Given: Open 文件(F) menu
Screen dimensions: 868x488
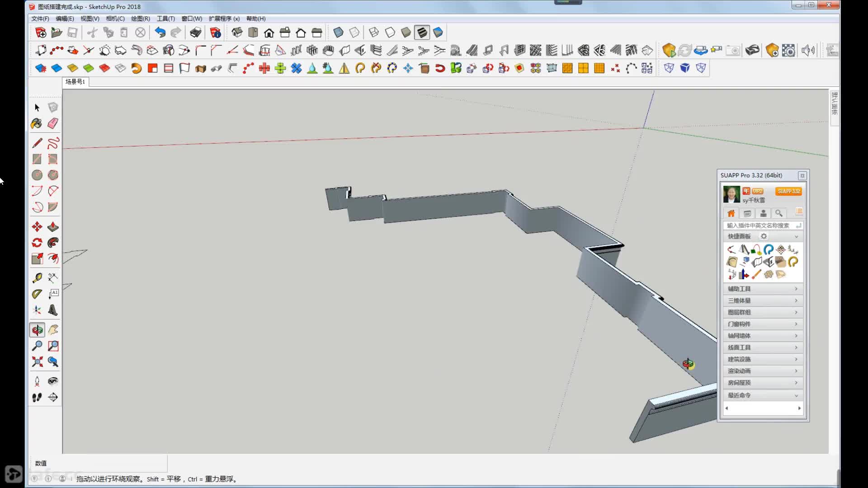Looking at the screenshot, I should pos(40,19).
